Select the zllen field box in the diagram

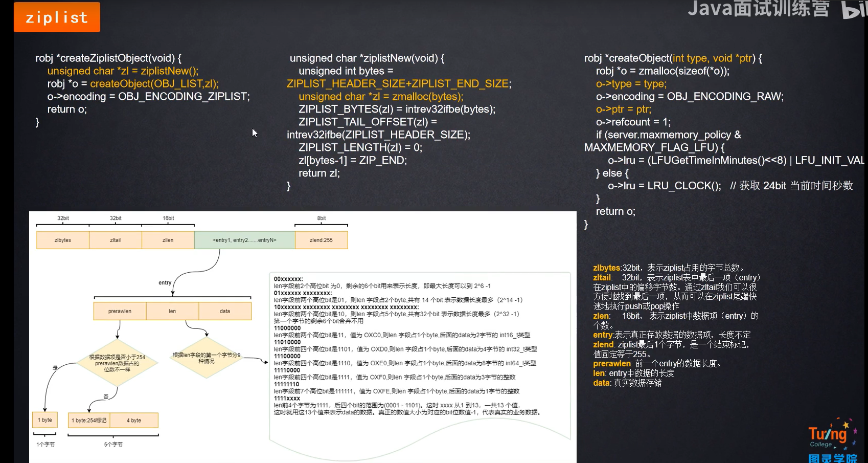coord(168,239)
